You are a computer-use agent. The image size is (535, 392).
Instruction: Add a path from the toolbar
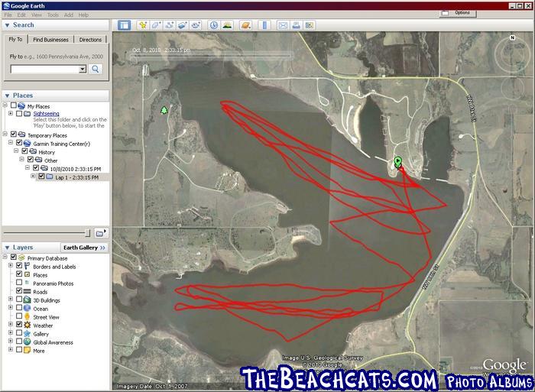click(169, 25)
